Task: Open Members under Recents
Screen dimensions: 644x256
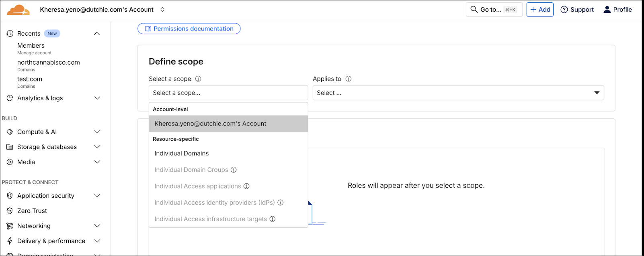Action: (31, 46)
